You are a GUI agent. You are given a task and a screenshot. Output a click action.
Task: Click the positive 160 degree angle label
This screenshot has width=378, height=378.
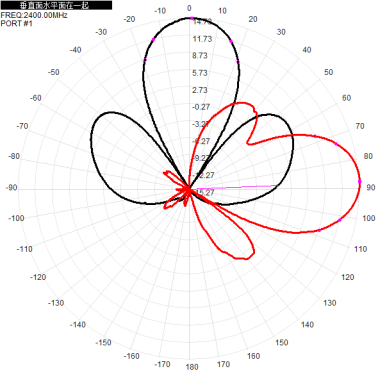[253, 356]
